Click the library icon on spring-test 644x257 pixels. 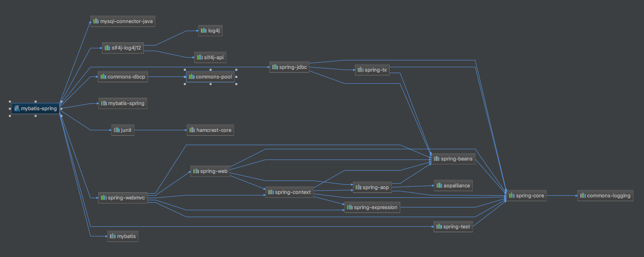[439, 227]
